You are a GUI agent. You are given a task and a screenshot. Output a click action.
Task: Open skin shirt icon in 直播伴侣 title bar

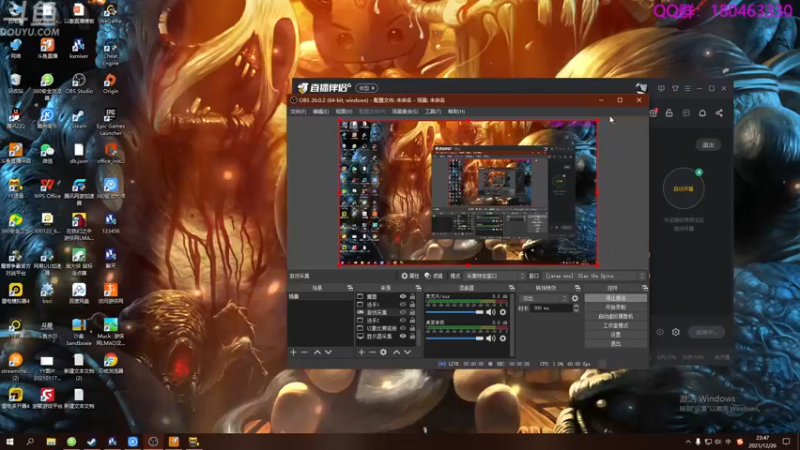click(x=675, y=88)
